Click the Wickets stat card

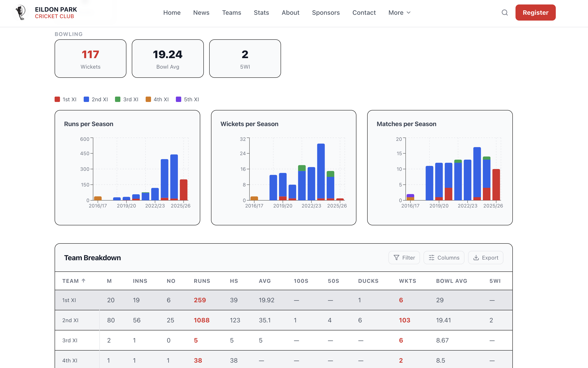click(90, 59)
